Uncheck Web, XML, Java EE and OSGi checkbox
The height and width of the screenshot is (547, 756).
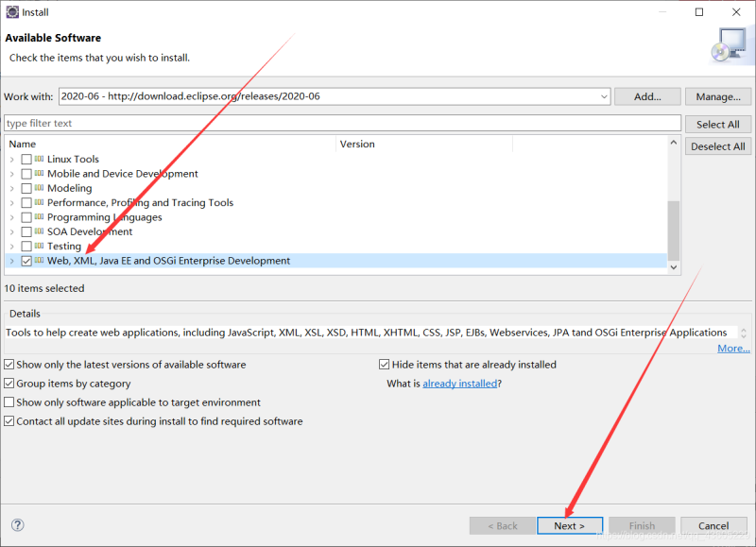26,261
